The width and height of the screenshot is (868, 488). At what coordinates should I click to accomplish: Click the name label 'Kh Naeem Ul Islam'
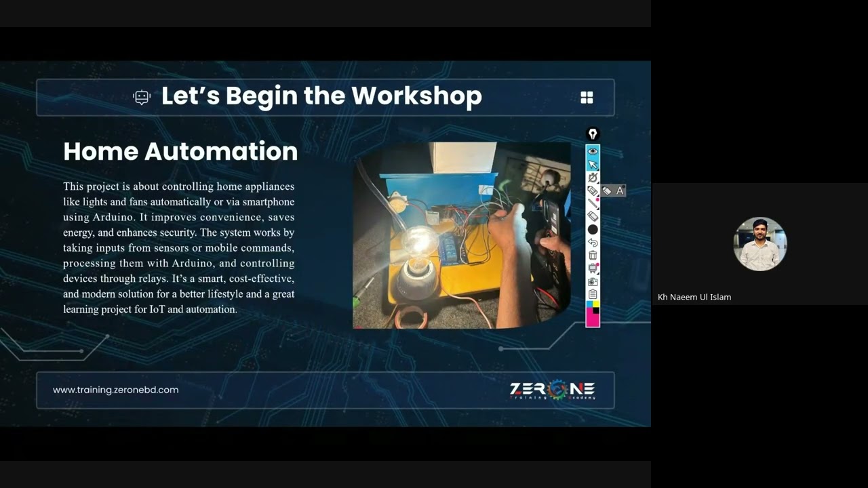coord(694,297)
